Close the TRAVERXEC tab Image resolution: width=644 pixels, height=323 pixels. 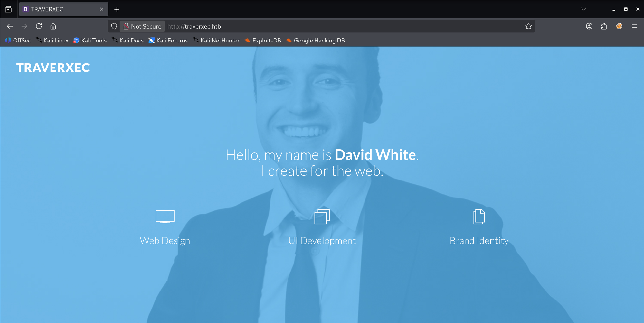click(x=102, y=9)
